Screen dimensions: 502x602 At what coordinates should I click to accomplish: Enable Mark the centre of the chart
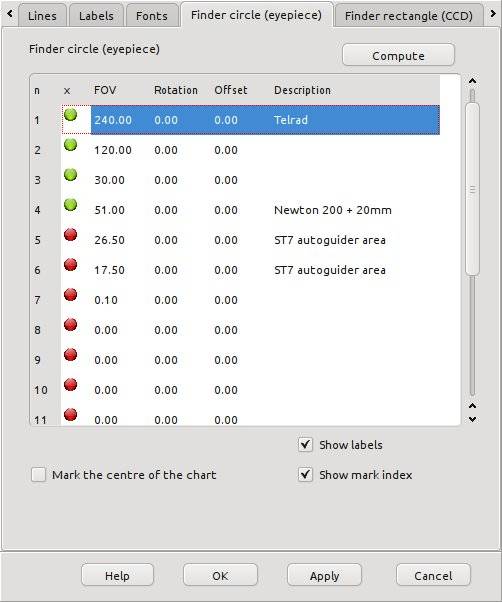coord(38,475)
